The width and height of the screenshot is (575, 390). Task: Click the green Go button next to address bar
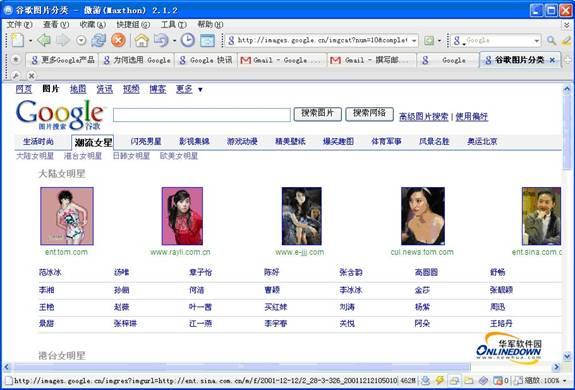point(429,40)
